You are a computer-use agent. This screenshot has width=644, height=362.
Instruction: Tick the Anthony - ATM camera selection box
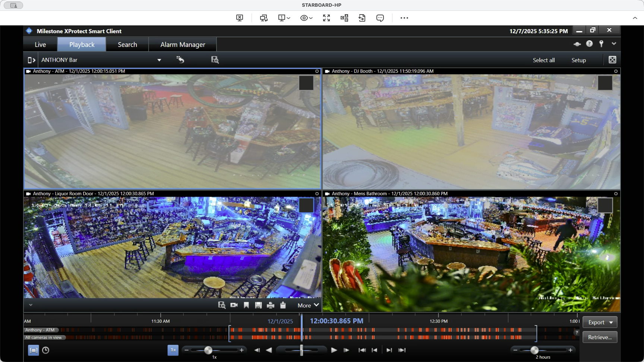[306, 83]
